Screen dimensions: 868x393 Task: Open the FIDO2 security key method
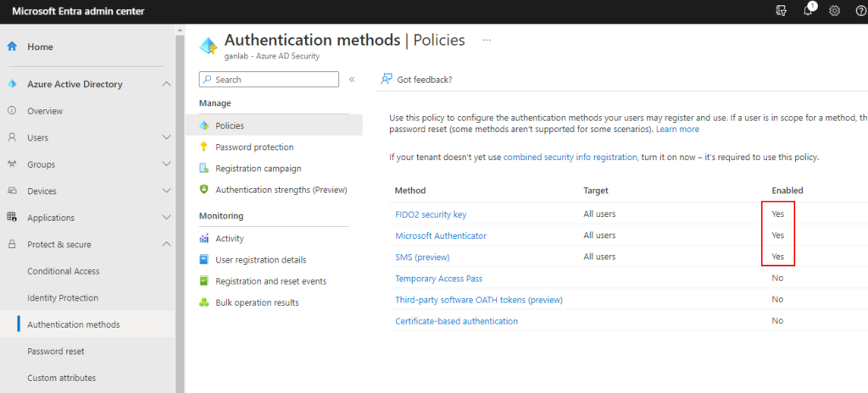coord(431,214)
